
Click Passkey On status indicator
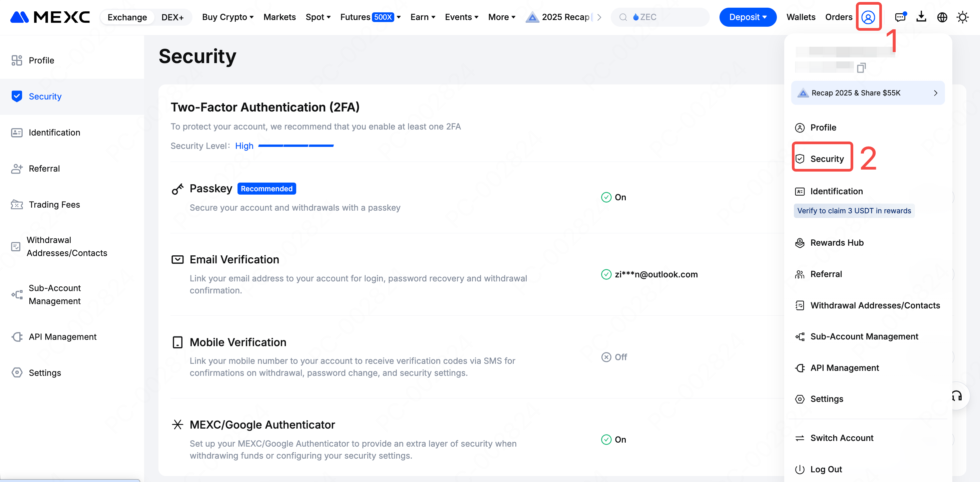(613, 197)
